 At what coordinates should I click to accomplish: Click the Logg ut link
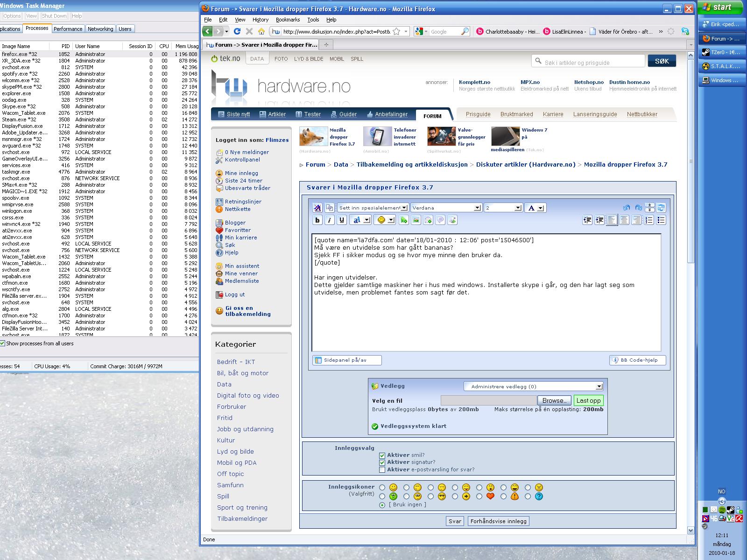[235, 294]
